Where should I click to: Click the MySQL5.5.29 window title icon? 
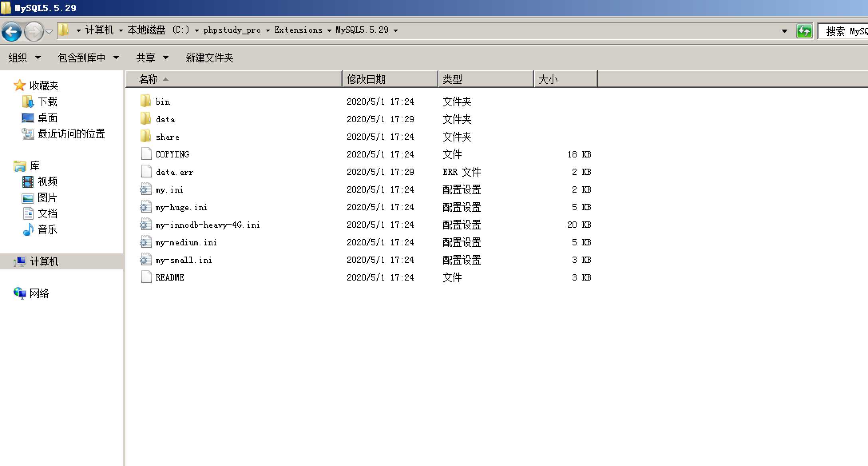tap(6, 8)
